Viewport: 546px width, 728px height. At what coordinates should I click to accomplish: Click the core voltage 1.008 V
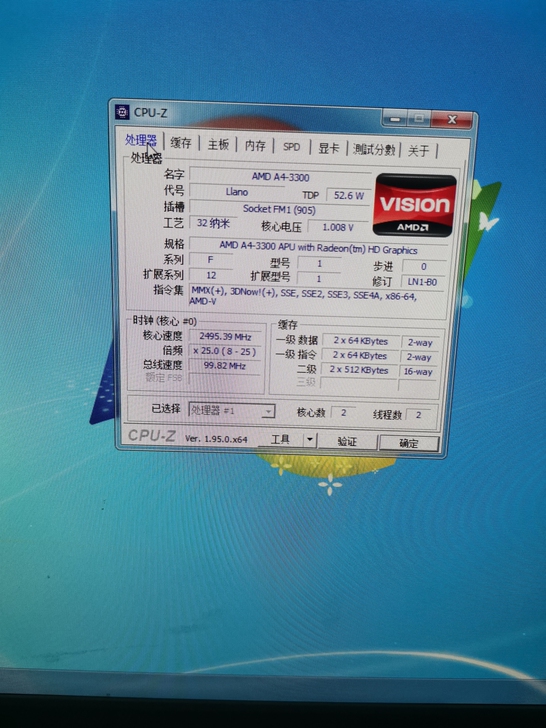(338, 227)
